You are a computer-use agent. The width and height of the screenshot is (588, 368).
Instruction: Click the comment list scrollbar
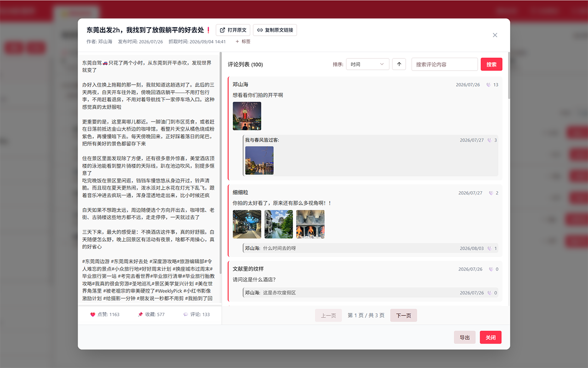(509, 76)
